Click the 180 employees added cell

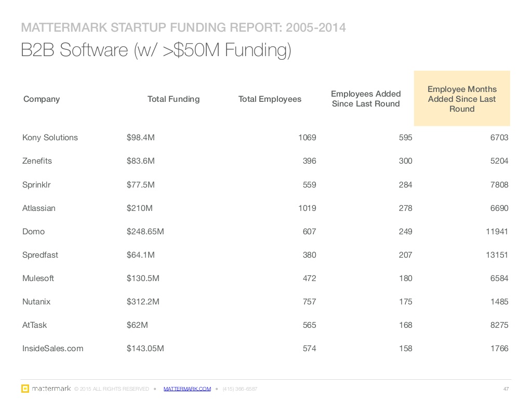(405, 278)
